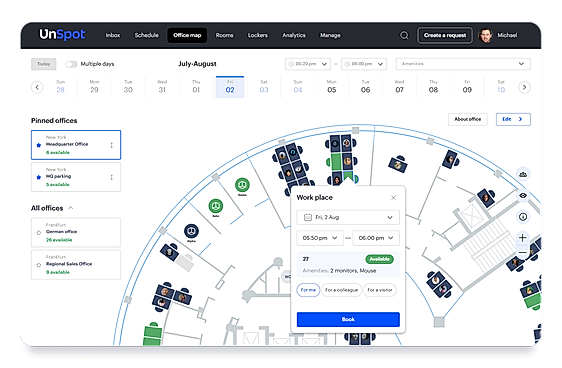Open the Office map tab
562x368 pixels.
coord(187,35)
